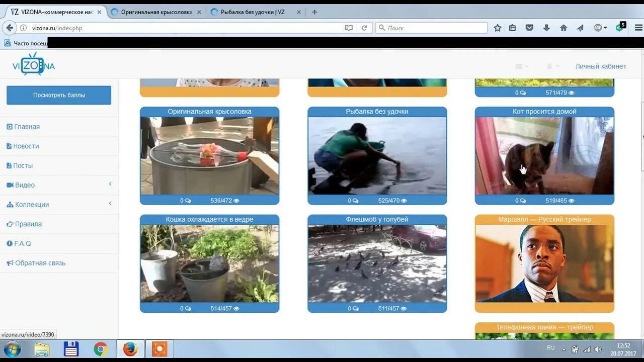Open Кошка охлаждается в ведре title
The height and width of the screenshot is (362, 644).
pos(209,220)
